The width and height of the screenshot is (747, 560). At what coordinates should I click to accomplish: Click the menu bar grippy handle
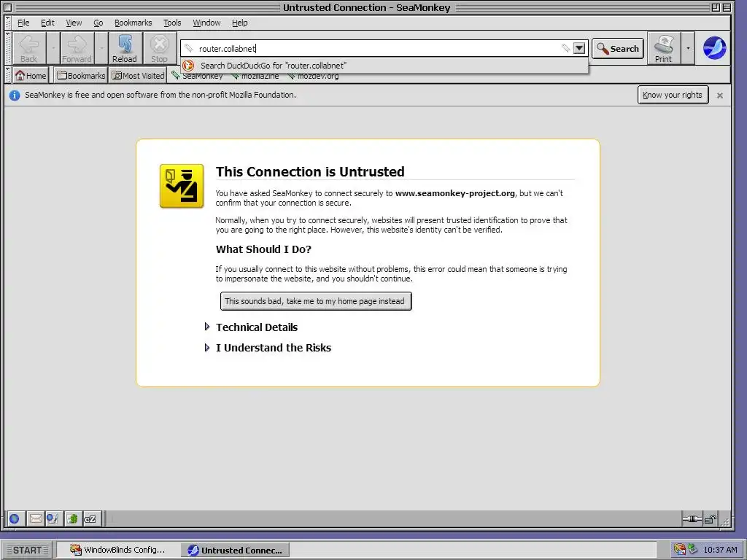pos(8,23)
